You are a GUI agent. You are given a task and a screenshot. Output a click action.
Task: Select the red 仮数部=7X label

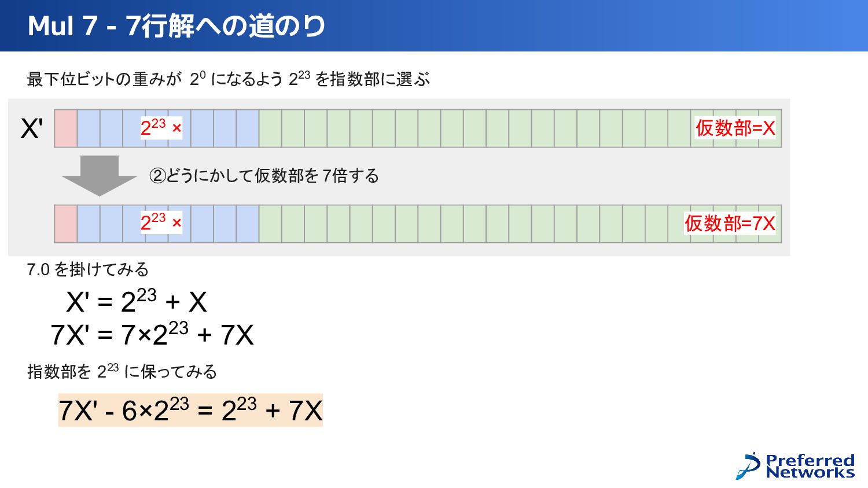pos(730,223)
